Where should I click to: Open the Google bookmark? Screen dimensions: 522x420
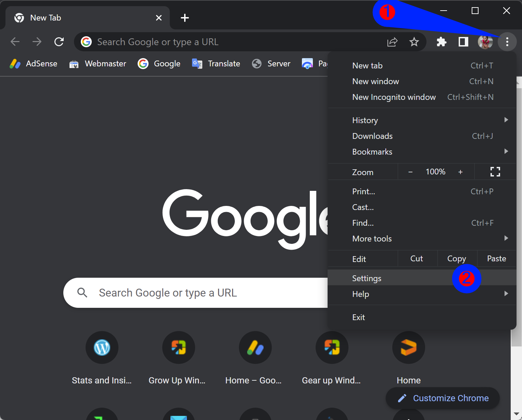click(159, 64)
